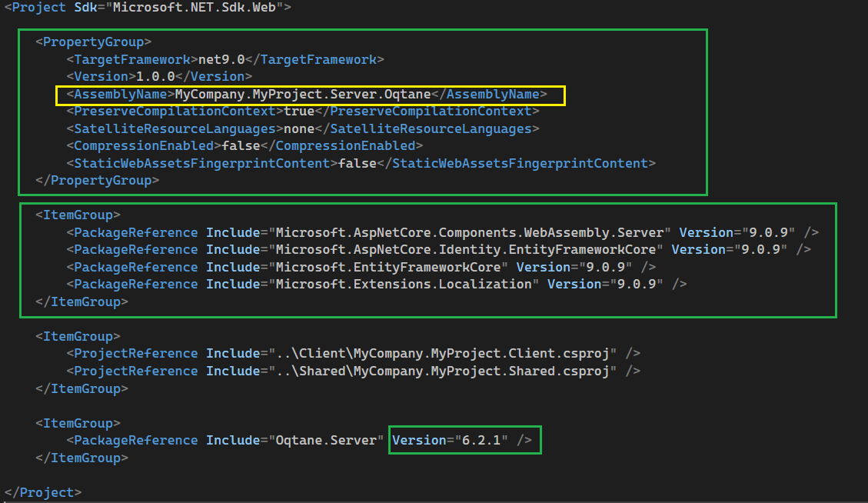The height and width of the screenshot is (503, 868).
Task: Select the SatelliteResourceLanguages none value
Action: click(x=299, y=128)
